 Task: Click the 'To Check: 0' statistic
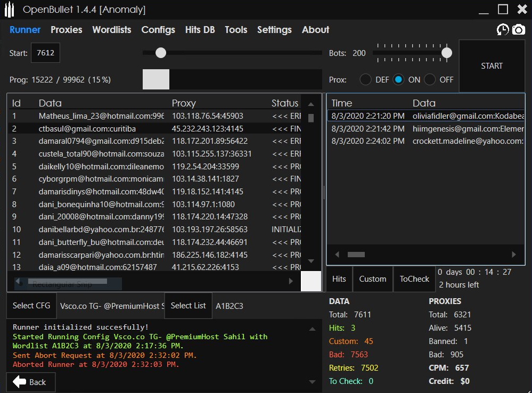[x=351, y=381]
